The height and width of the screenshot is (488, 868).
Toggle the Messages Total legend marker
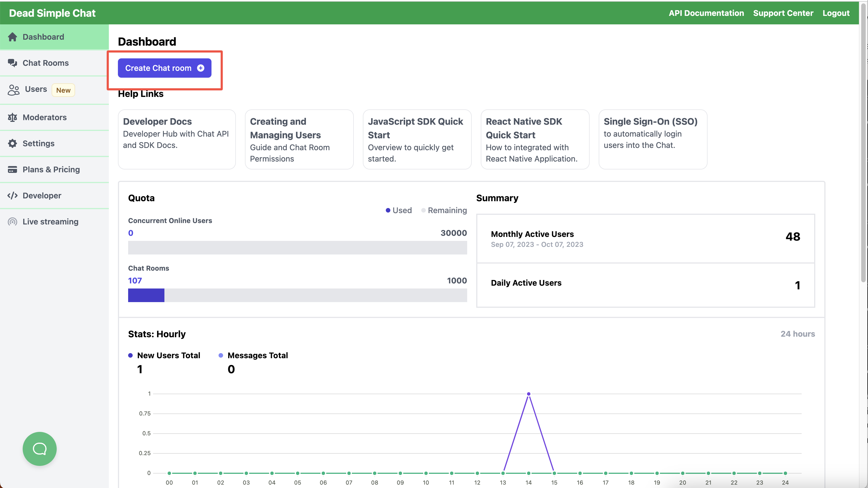coord(221,356)
